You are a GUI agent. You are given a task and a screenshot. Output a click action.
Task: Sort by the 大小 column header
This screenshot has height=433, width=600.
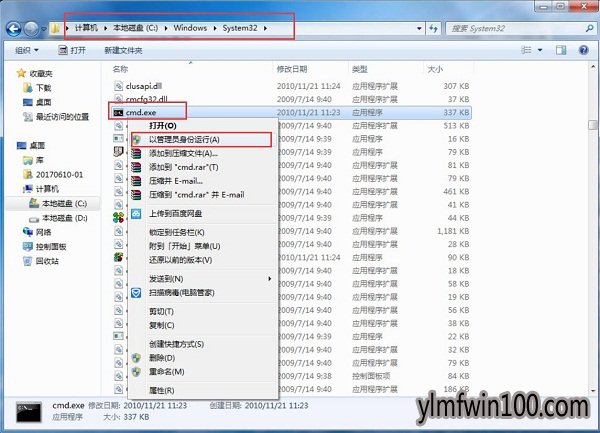435,69
